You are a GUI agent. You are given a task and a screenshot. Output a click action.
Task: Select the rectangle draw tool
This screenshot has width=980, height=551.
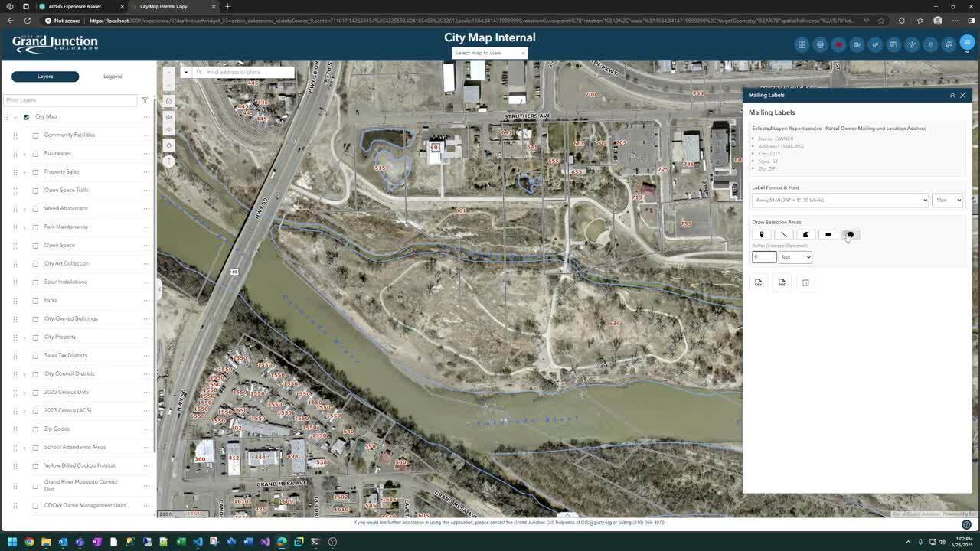828,235
